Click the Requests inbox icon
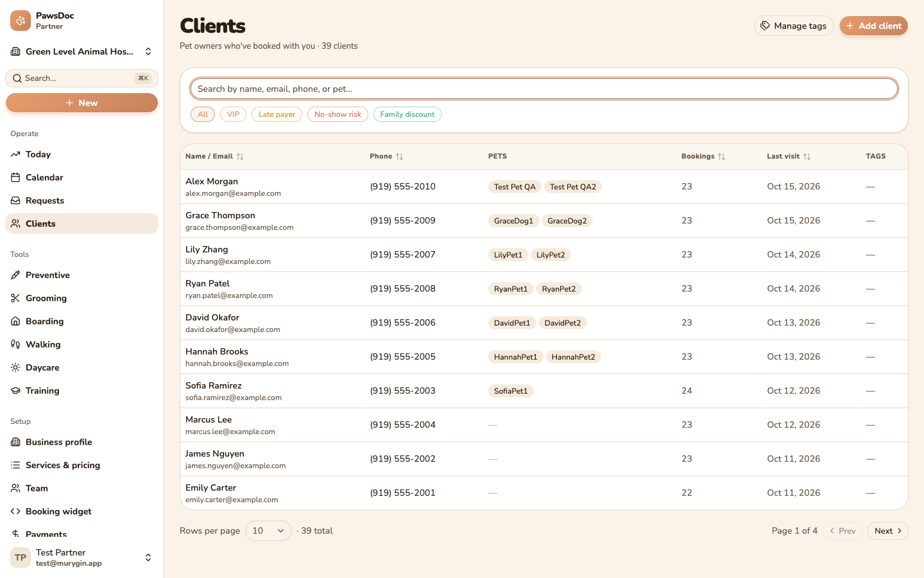The image size is (924, 578). (15, 200)
